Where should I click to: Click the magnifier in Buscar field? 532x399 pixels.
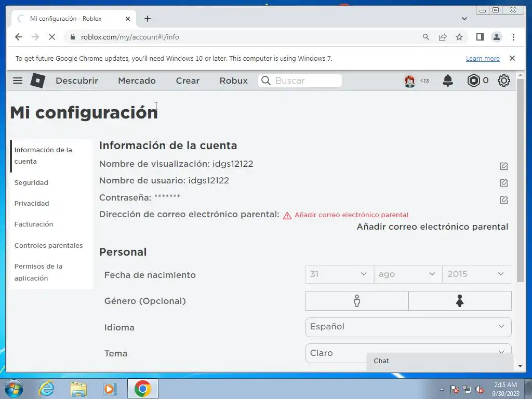click(266, 81)
